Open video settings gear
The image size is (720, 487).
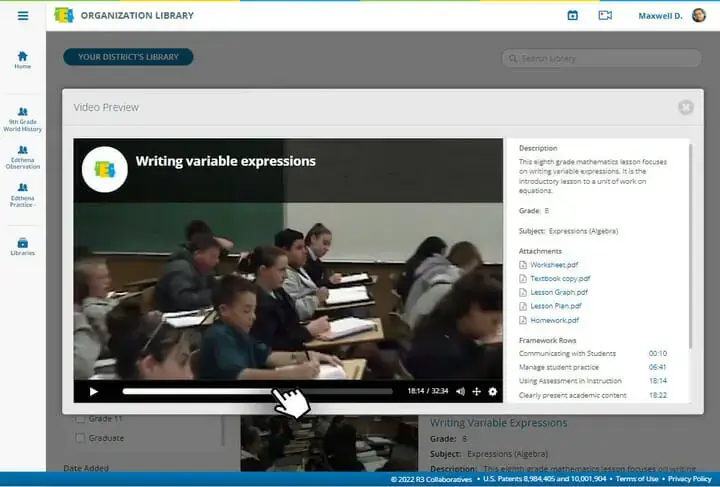pos(493,392)
